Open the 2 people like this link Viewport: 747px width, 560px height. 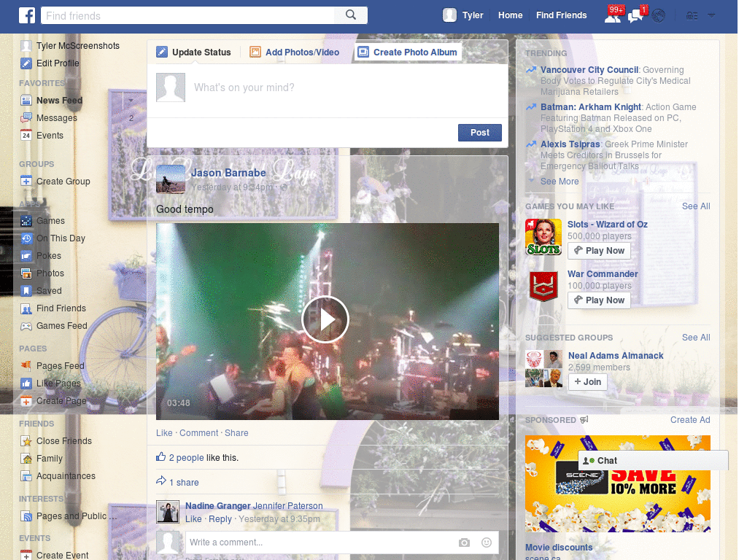186,458
